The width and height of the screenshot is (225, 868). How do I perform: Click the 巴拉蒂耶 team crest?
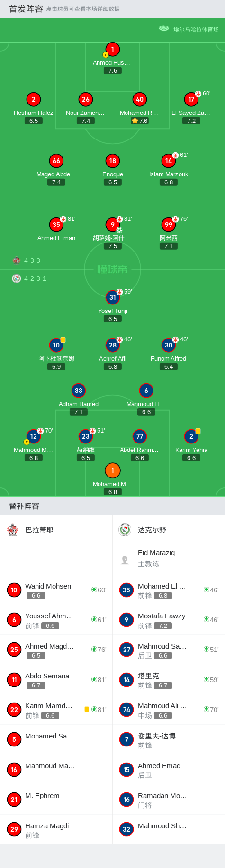click(x=13, y=529)
